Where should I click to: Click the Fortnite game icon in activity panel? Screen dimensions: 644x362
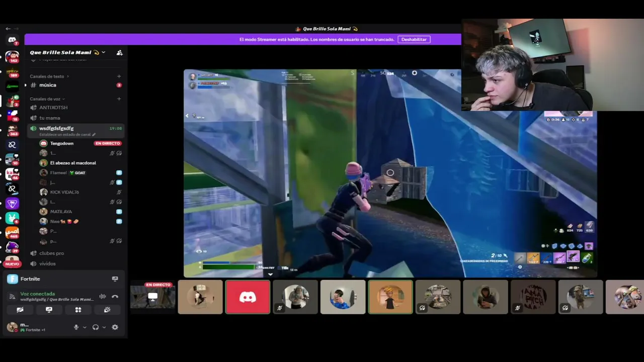[x=13, y=279]
